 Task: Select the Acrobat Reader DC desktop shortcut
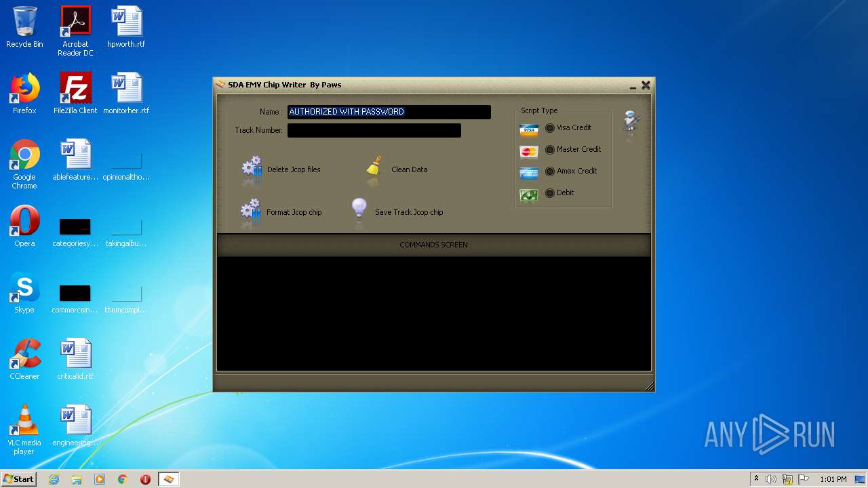click(x=75, y=31)
